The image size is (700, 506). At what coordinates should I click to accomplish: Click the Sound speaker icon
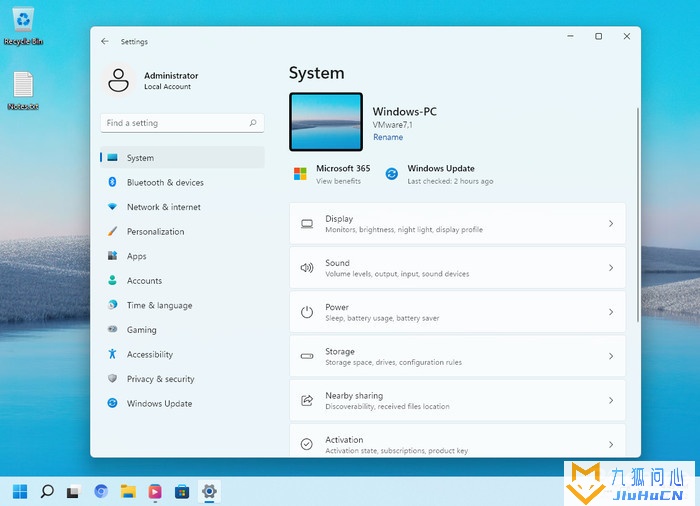coord(307,268)
